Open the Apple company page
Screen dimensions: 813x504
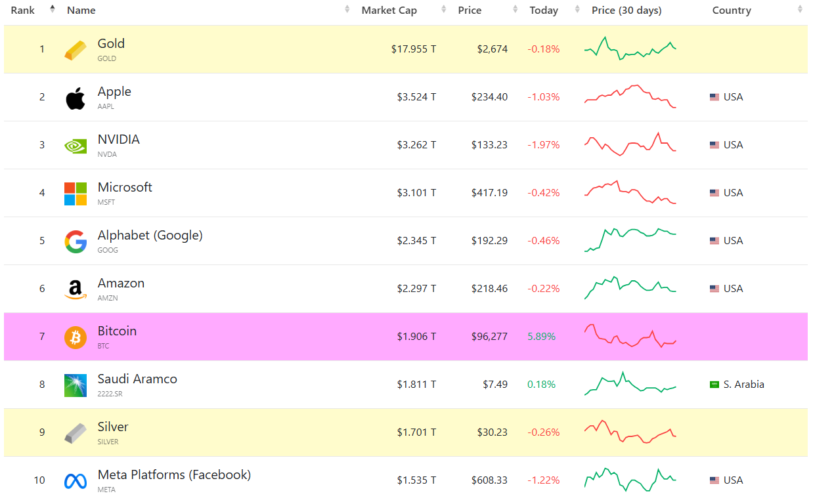[114, 91]
